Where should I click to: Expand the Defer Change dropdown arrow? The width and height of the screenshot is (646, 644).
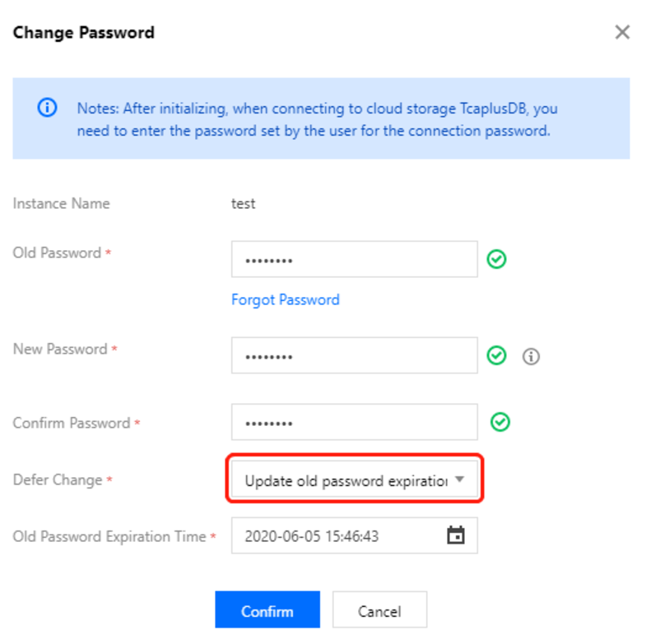click(x=460, y=480)
